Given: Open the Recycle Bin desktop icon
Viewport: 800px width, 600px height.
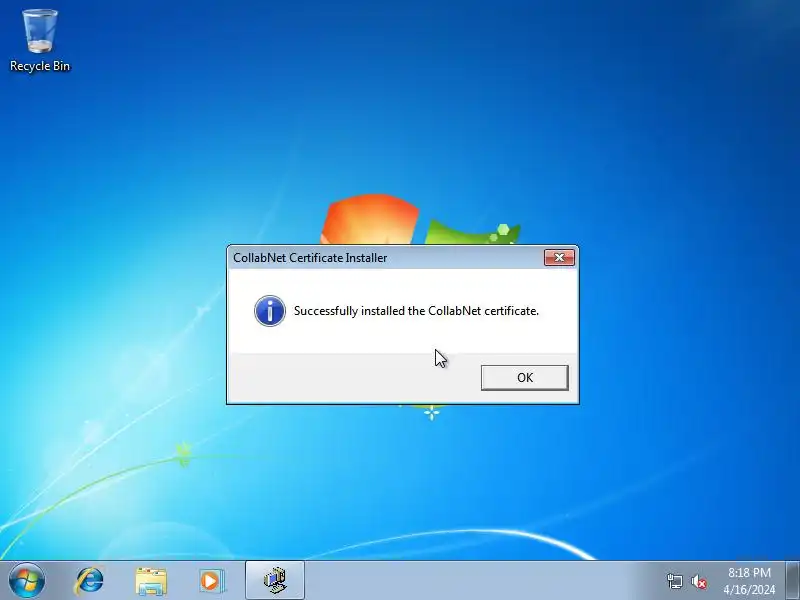Looking at the screenshot, I should tap(40, 41).
